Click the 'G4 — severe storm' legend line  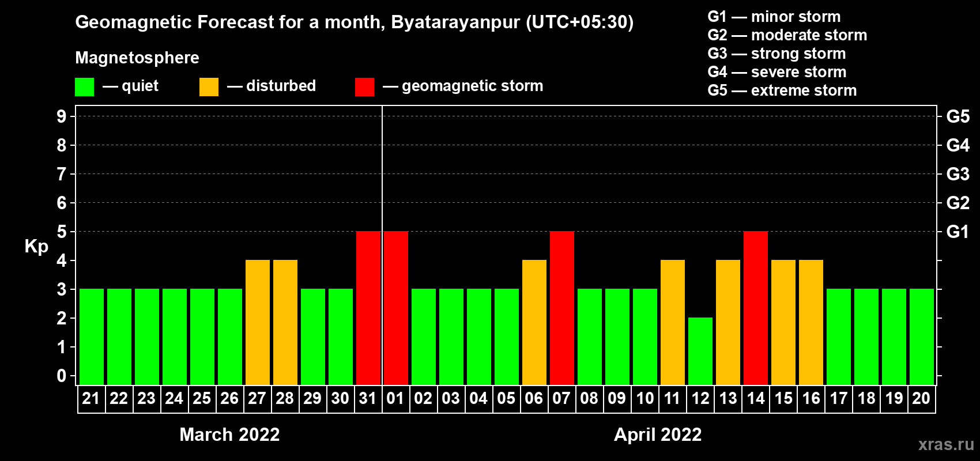pyautogui.click(x=777, y=72)
